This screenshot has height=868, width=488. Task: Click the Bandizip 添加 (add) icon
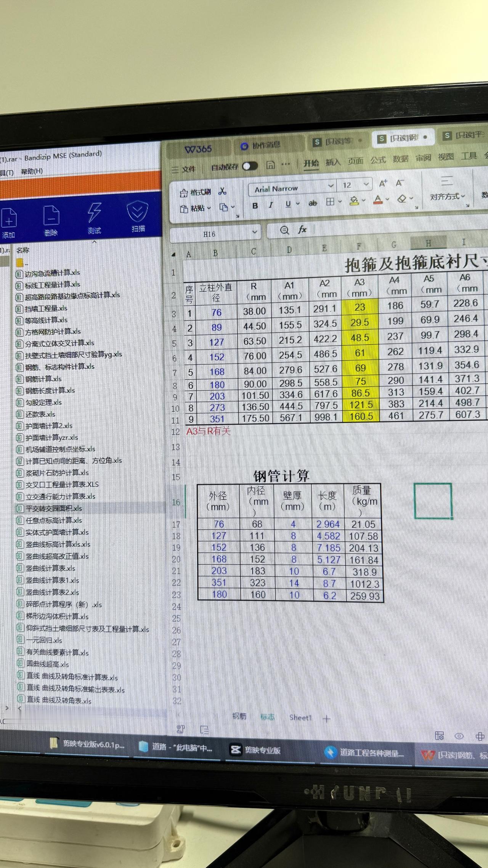pos(9,218)
